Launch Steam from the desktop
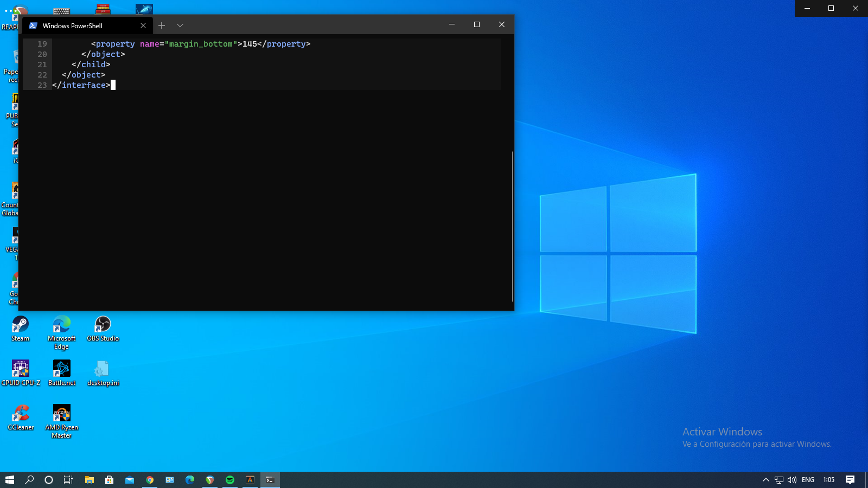Image resolution: width=868 pixels, height=488 pixels. 20,325
